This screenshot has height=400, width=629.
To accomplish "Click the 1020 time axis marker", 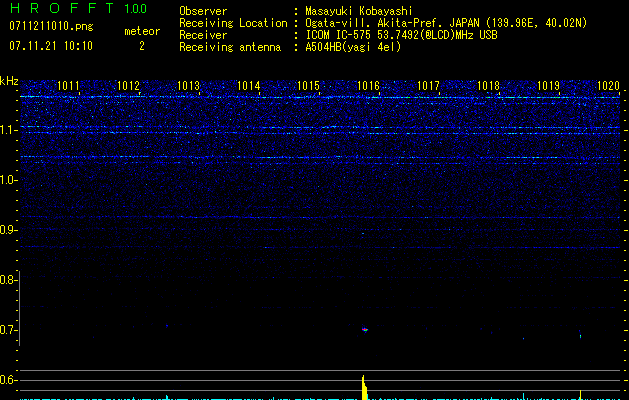I will pos(608,87).
